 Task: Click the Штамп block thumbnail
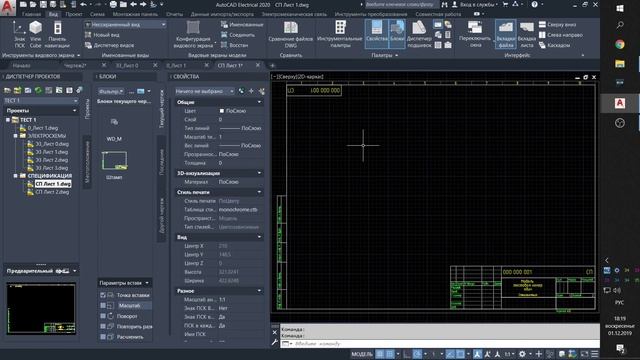[114, 160]
